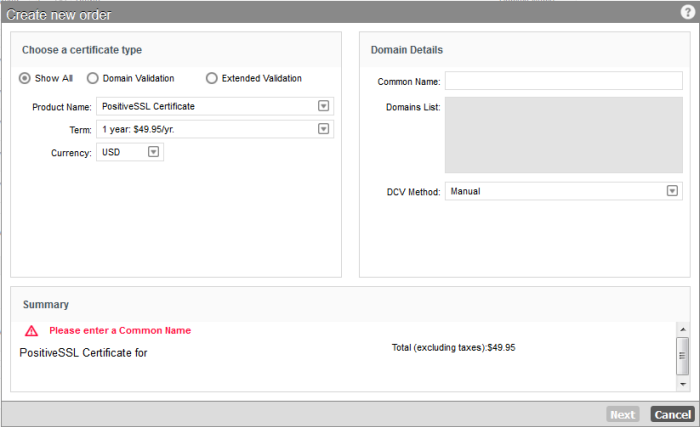The image size is (700, 427).
Task: Click the Summary scrollbar up arrow
Action: pos(683,329)
